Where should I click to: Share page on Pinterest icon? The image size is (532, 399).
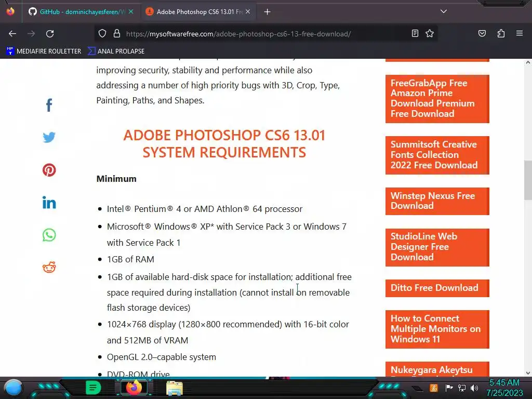click(x=49, y=170)
